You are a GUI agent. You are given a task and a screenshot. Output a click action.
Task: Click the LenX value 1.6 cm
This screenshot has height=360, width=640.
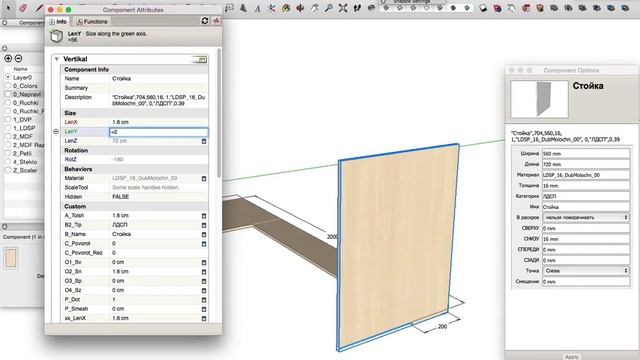[120, 122]
